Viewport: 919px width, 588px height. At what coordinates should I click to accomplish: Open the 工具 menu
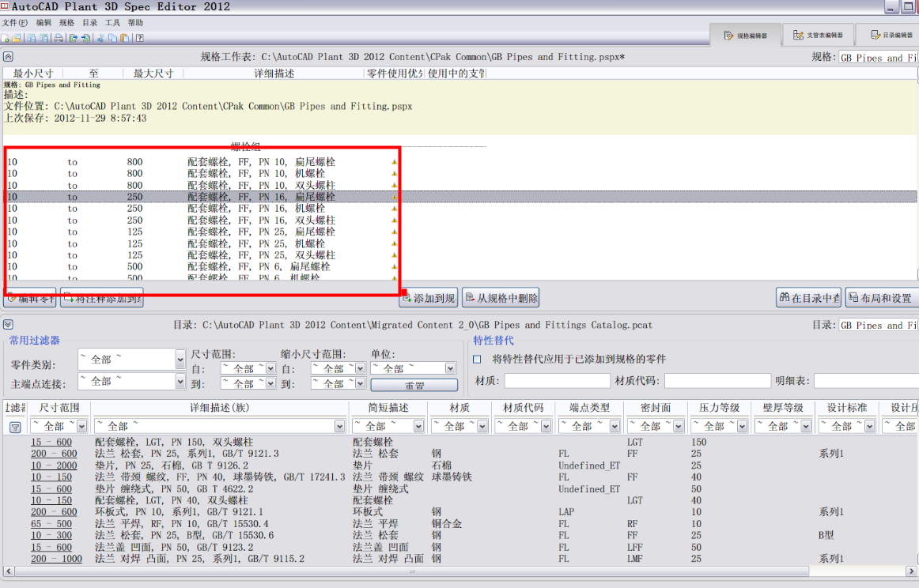click(112, 23)
